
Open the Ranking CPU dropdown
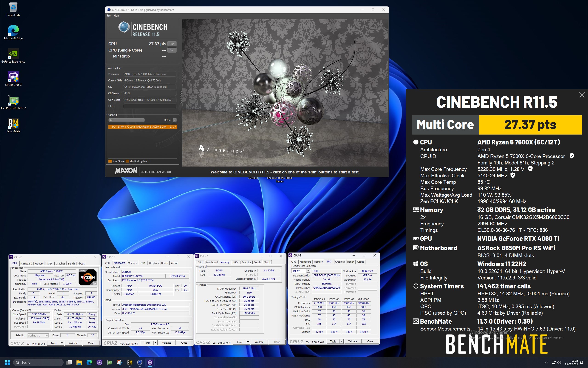pos(127,120)
